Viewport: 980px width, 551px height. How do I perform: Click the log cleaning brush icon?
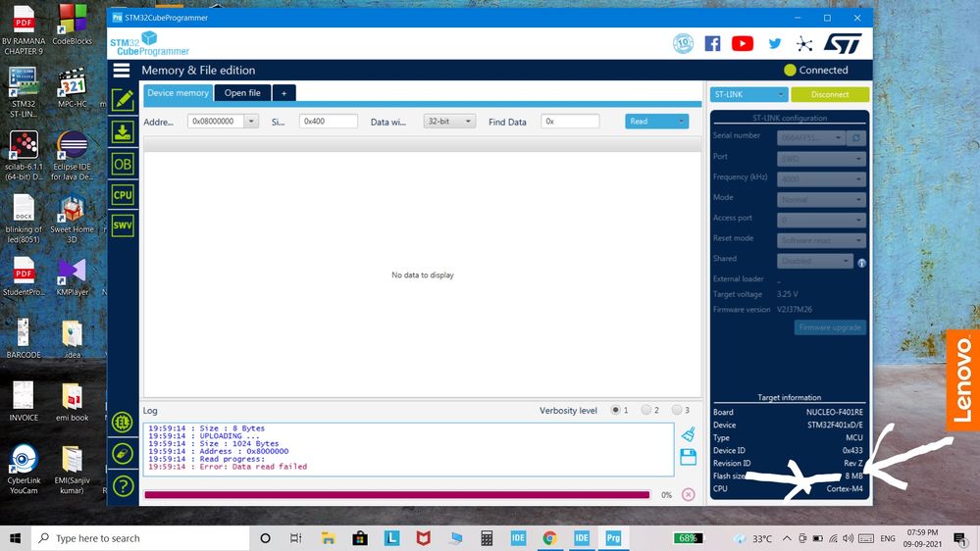688,433
